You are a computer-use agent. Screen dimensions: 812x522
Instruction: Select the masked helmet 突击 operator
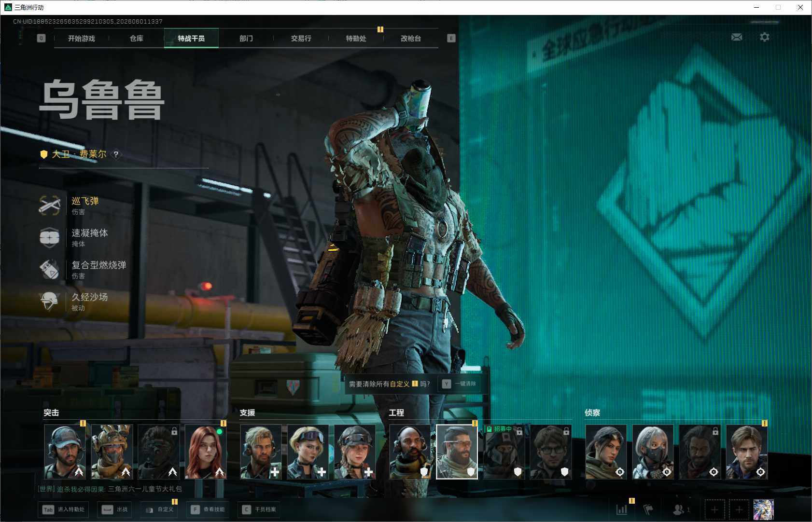tap(112, 452)
